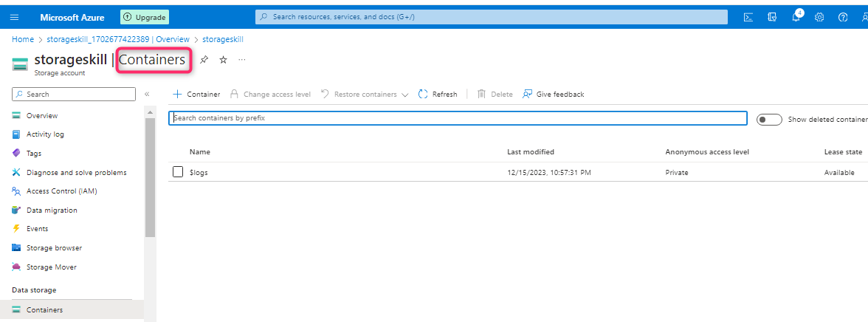Open the notifications bell
This screenshot has width=868, height=322.
tap(796, 16)
